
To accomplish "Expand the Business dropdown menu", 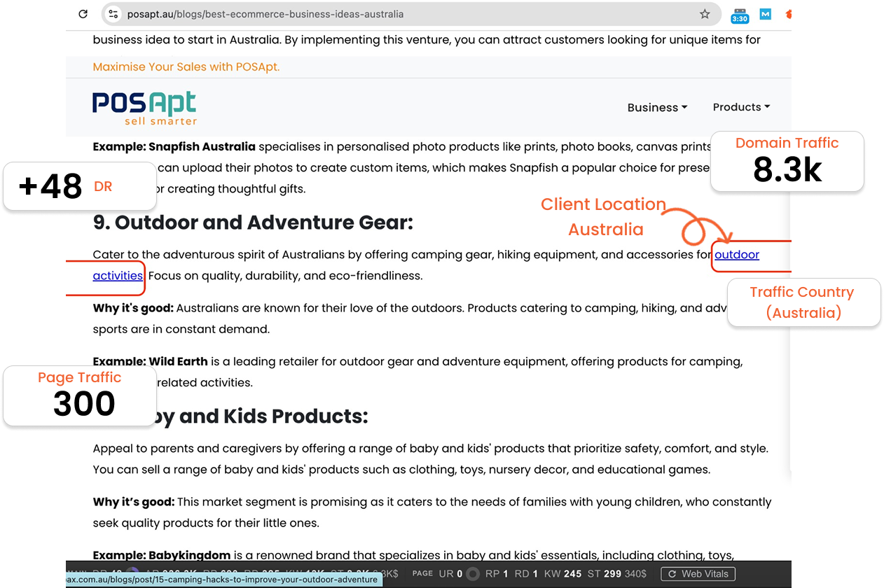I will pyautogui.click(x=657, y=108).
